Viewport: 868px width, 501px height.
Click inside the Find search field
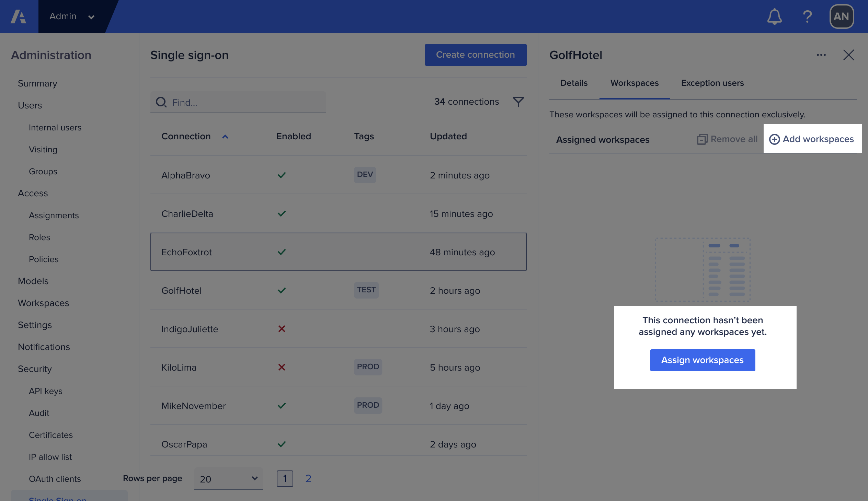coord(238,102)
